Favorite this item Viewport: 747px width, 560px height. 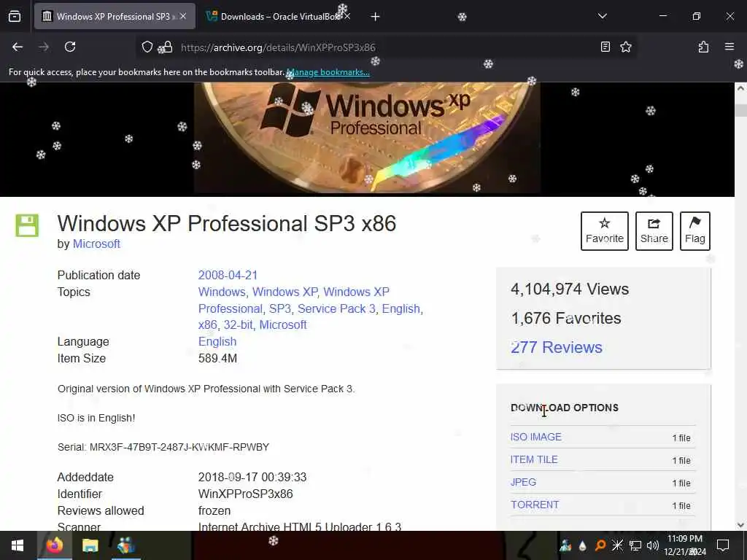point(605,231)
